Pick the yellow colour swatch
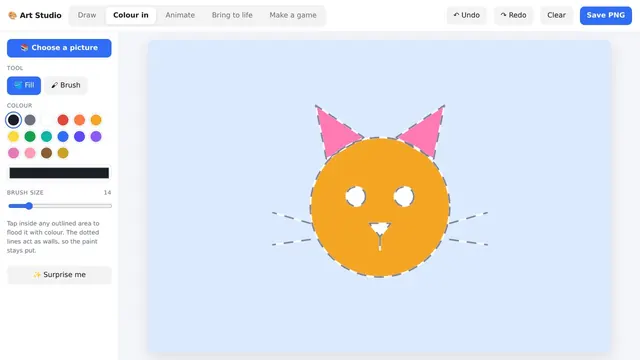This screenshot has height=360, width=640. click(13, 136)
